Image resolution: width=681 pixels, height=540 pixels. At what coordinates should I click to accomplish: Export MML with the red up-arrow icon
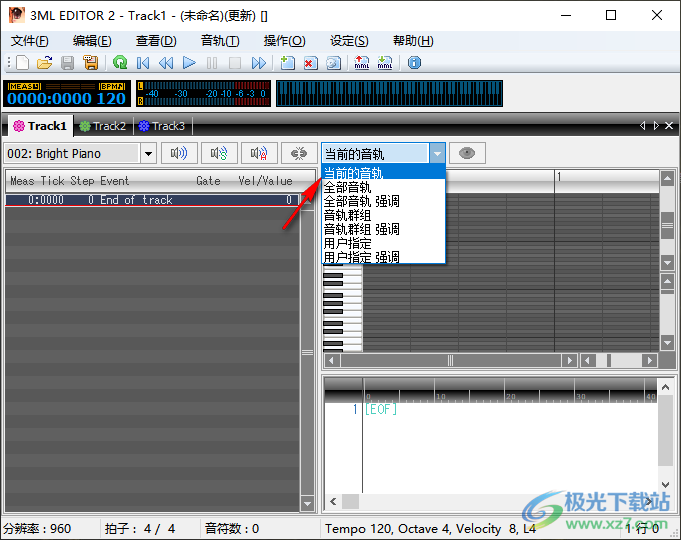point(361,63)
